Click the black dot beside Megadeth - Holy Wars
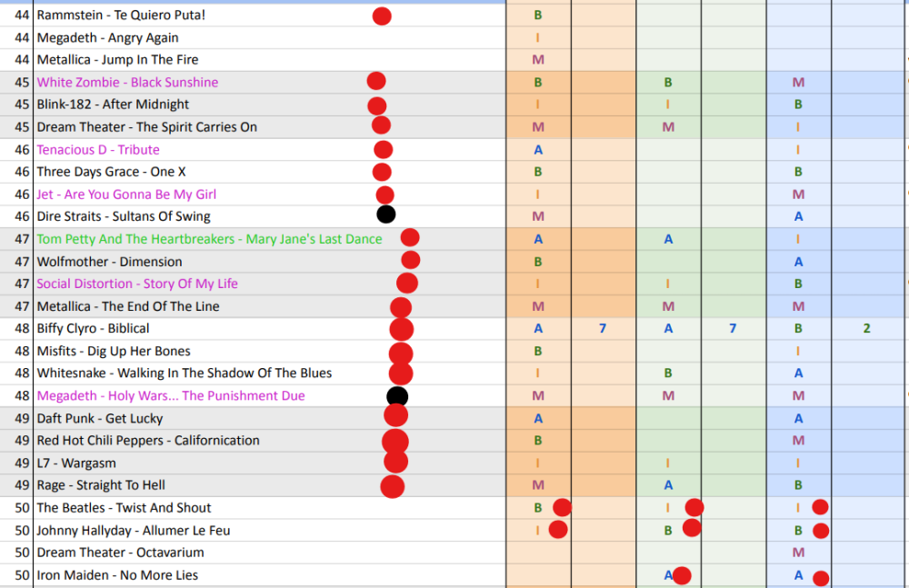This screenshot has height=588, width=909. [397, 396]
